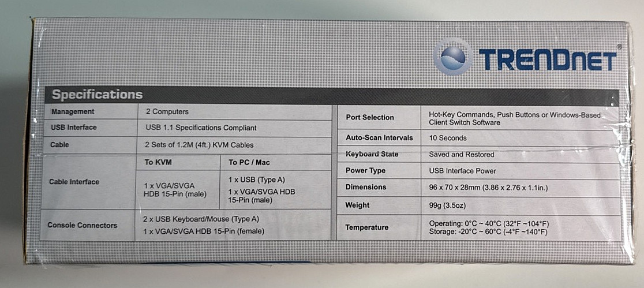Click the TRENDnet brand name text

548,60
